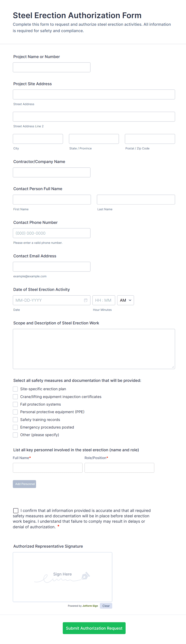This screenshot has height=644, width=186.
Task: Check the Other (please specify) option
Action: [15, 435]
